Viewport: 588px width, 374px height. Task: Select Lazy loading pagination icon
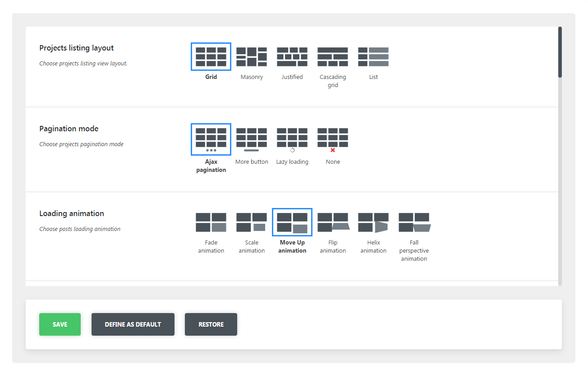[292, 139]
